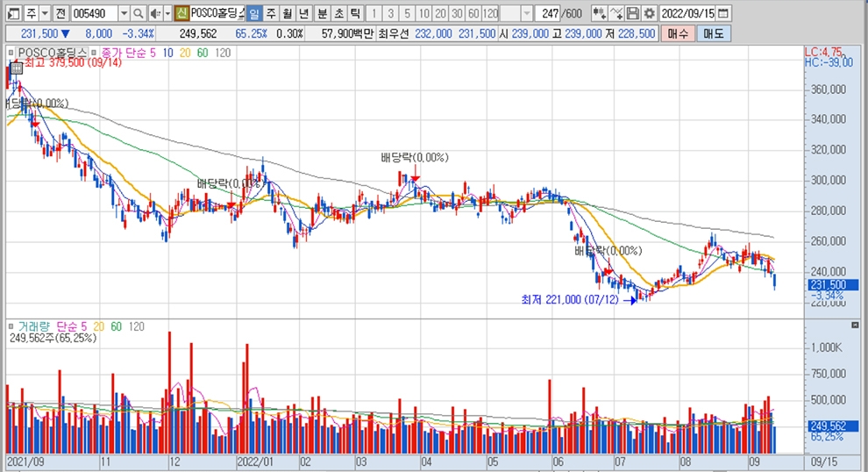Viewport: 868px width, 472px height.
Task: Expand the dropdown beside the speaker icon
Action: point(167,13)
